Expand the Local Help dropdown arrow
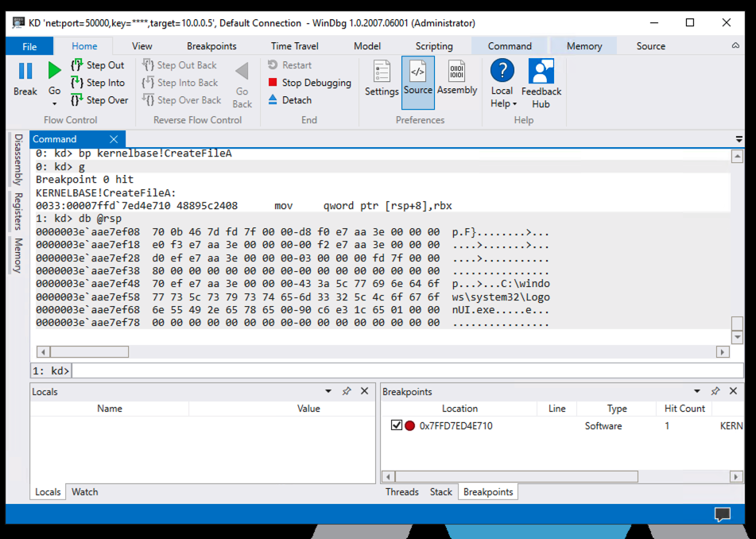 click(514, 104)
